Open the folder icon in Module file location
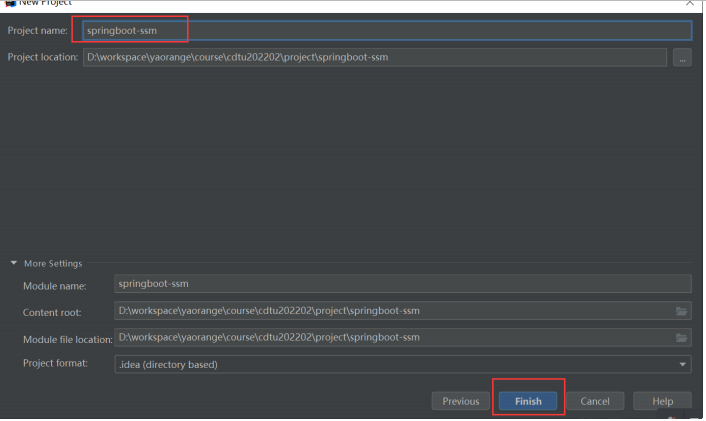The height and width of the screenshot is (421, 706). pos(681,338)
